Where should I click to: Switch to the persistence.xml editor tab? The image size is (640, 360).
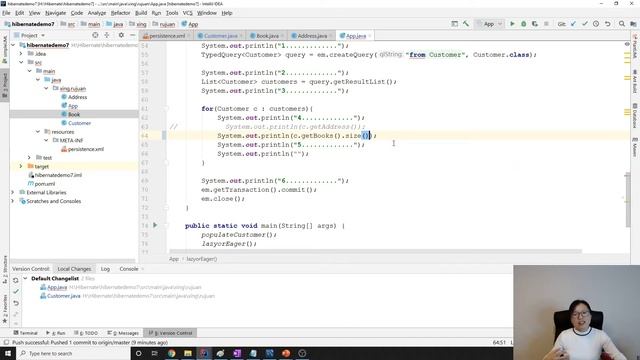tap(167, 36)
